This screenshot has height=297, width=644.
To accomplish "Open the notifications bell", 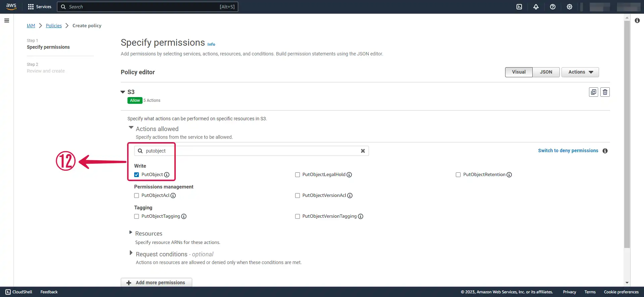I will tap(536, 7).
